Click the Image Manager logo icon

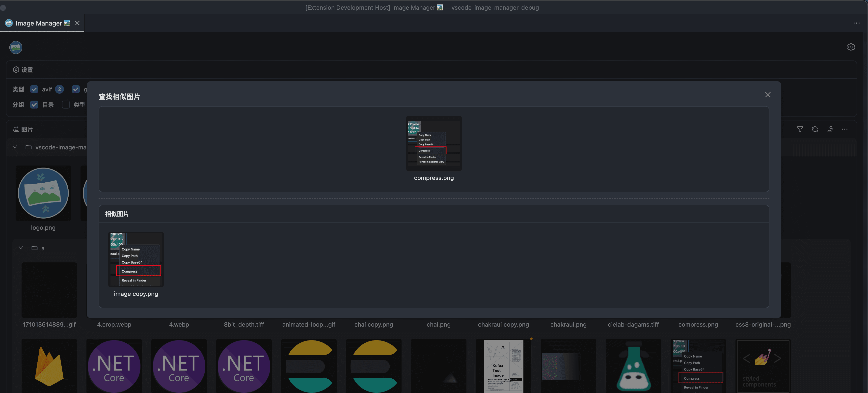pos(16,47)
